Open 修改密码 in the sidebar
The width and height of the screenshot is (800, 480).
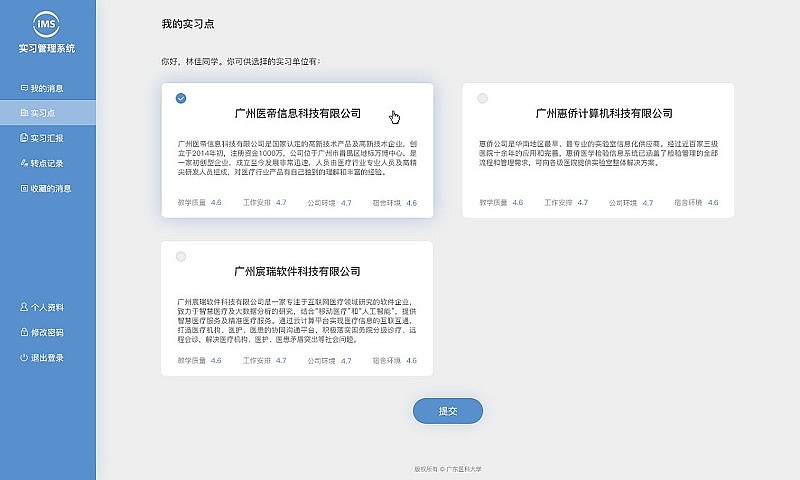pos(47,332)
